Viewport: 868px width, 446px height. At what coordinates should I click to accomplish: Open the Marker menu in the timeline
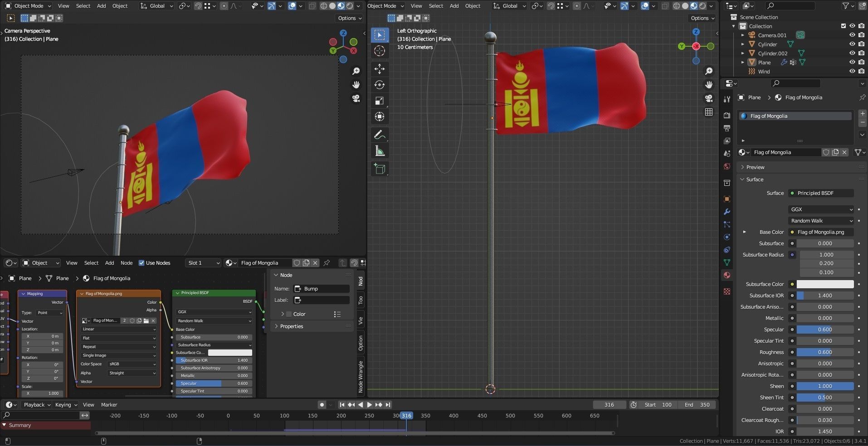pos(109,405)
